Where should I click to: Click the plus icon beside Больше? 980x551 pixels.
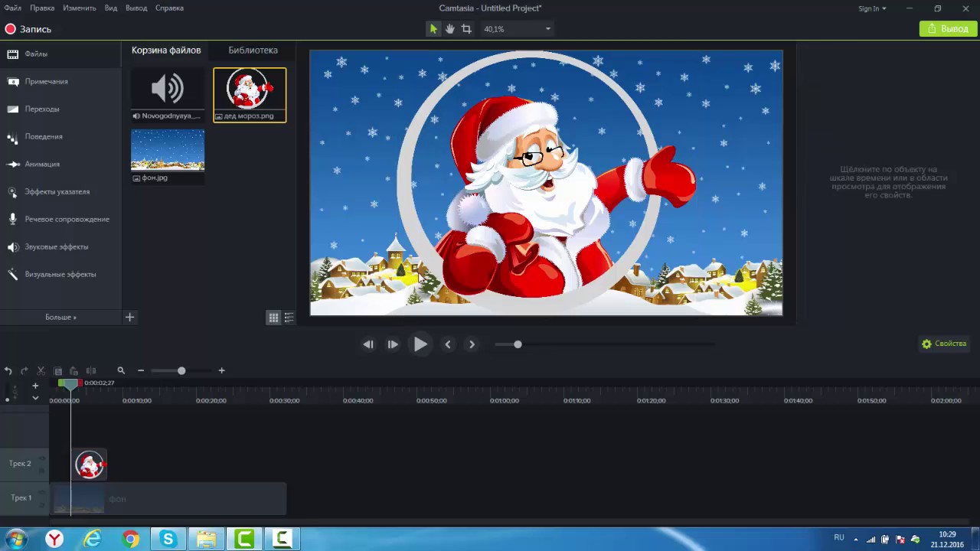pyautogui.click(x=129, y=317)
